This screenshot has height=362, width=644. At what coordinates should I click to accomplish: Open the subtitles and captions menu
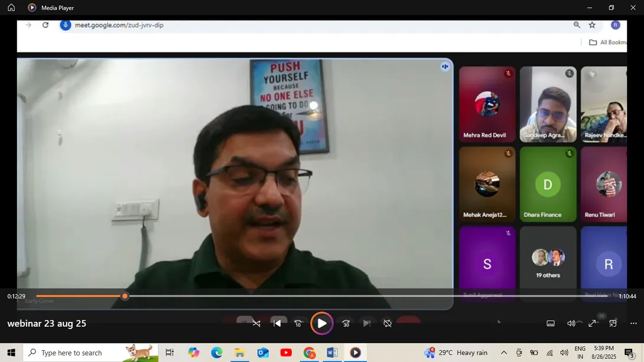(551, 324)
